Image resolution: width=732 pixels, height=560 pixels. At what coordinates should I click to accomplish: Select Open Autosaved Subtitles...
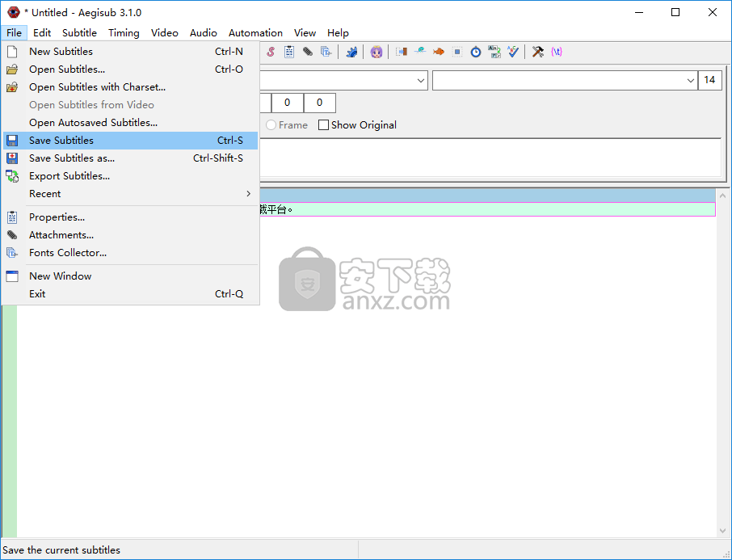point(130,122)
